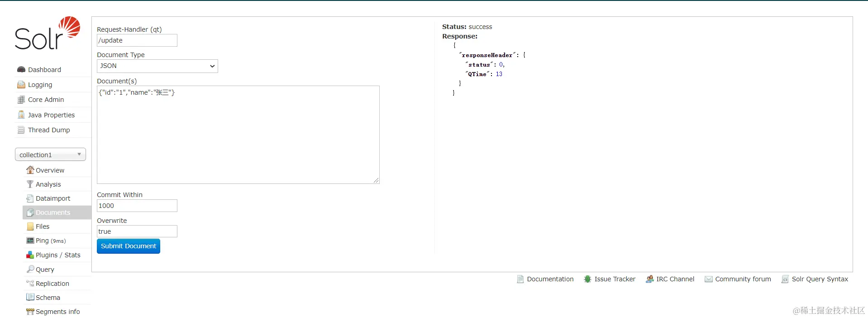Viewport: 868px width, 318px height.
Task: Focus the Request-Handler /update field
Action: pyautogui.click(x=137, y=40)
